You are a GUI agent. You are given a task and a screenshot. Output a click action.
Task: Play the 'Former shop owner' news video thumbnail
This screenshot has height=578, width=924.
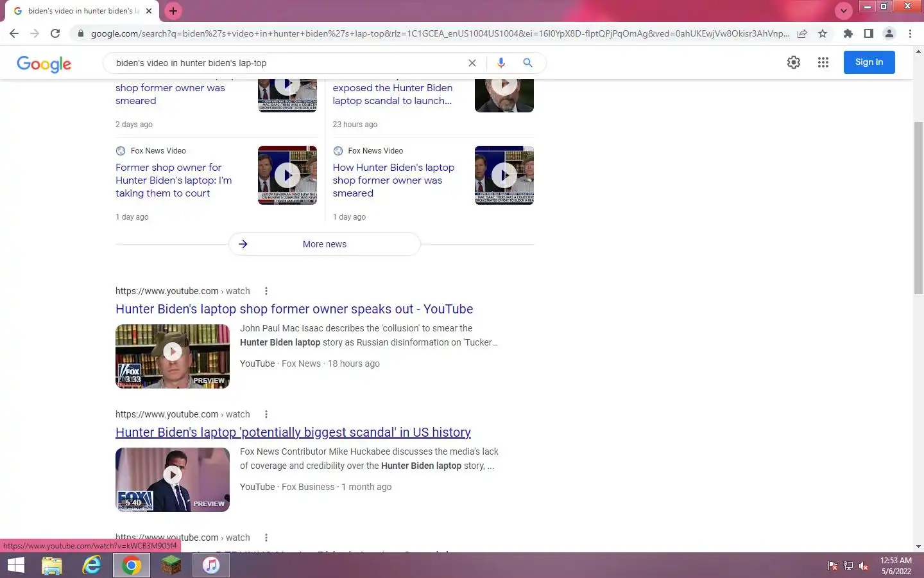pyautogui.click(x=287, y=175)
